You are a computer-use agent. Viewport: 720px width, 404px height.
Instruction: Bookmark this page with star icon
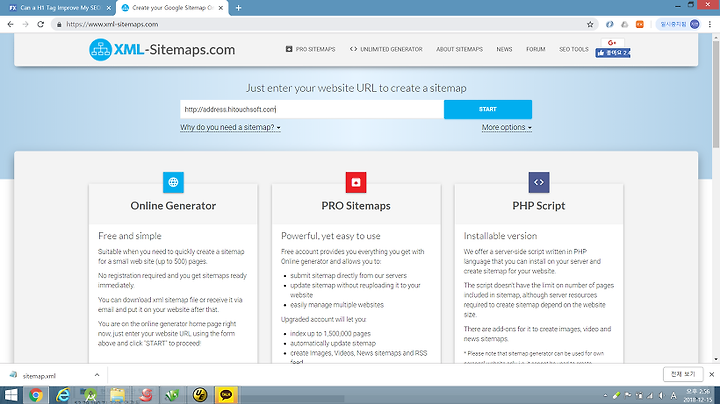coord(590,24)
